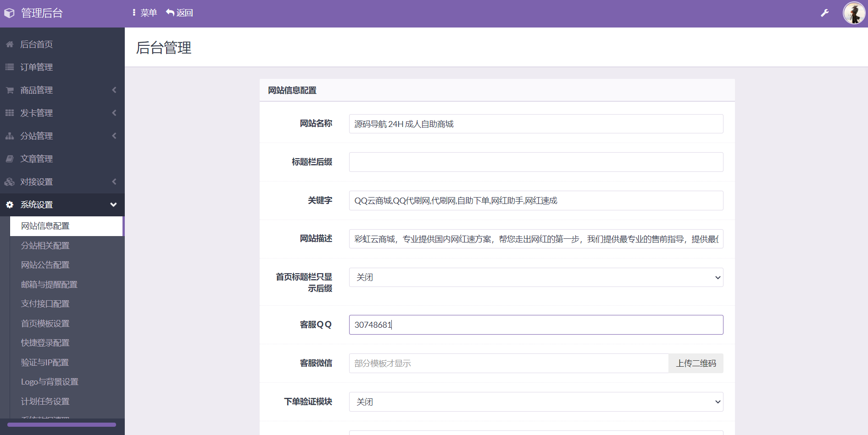Click into the 标题栏后缀 text field
The image size is (868, 435).
[535, 162]
